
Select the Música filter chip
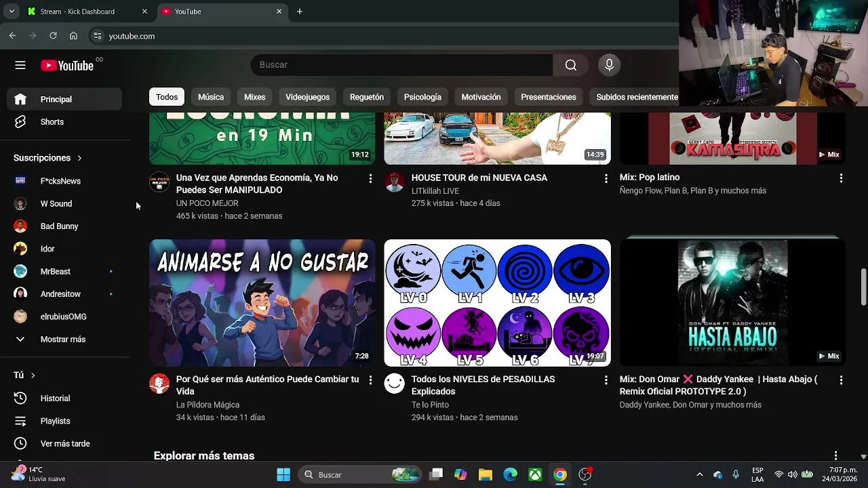[211, 97]
